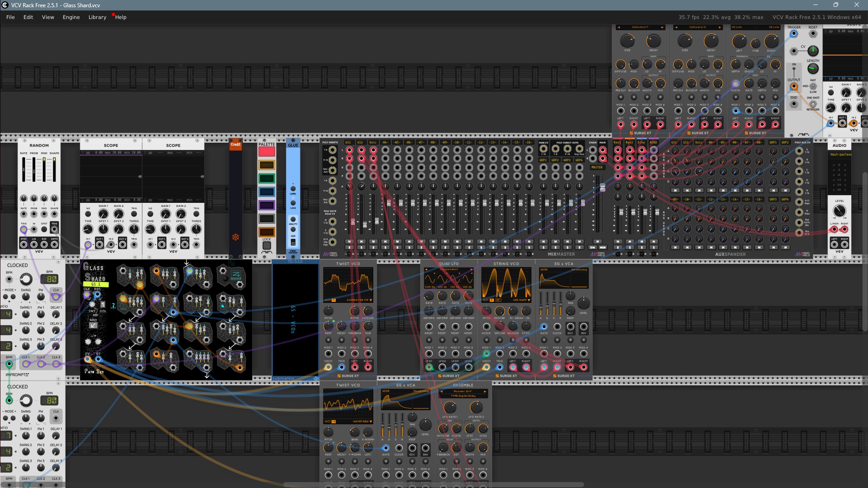Open the Edit menu
This screenshot has height=488, width=868.
click(28, 17)
